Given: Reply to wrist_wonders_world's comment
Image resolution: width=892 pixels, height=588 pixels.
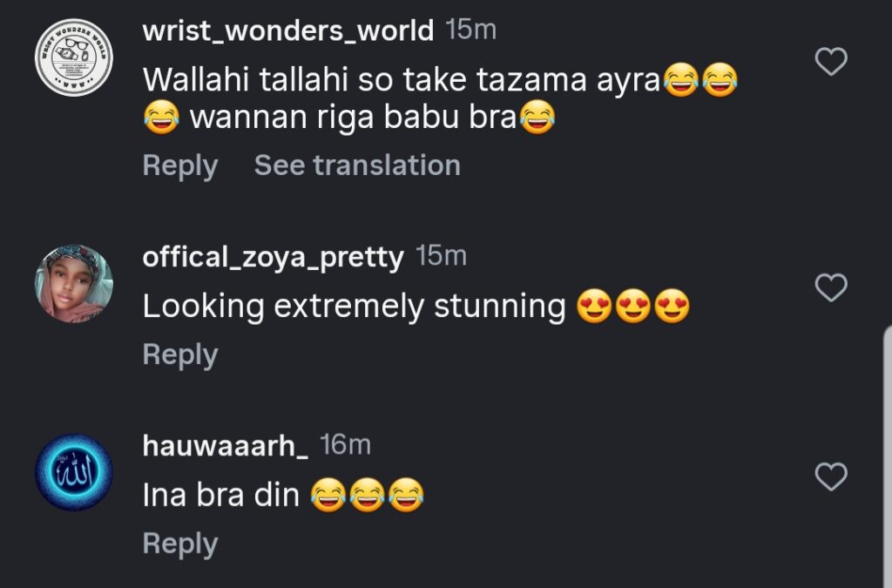Looking at the screenshot, I should 179,166.
